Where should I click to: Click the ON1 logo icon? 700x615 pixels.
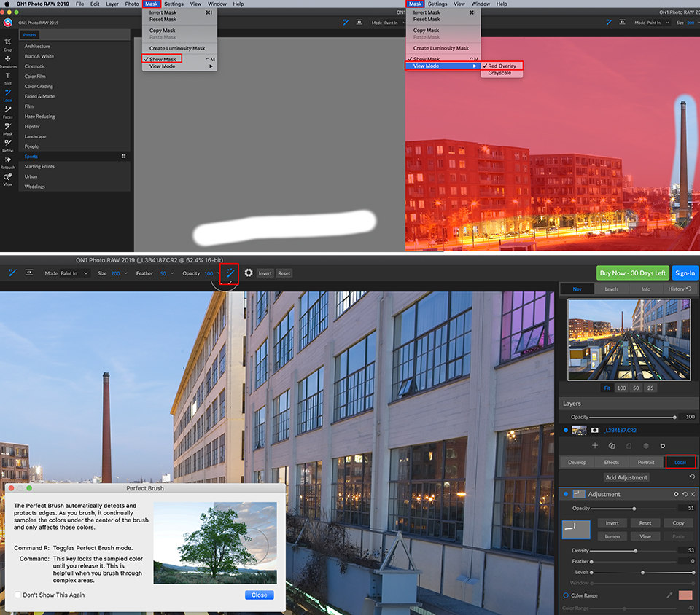pos(7,23)
